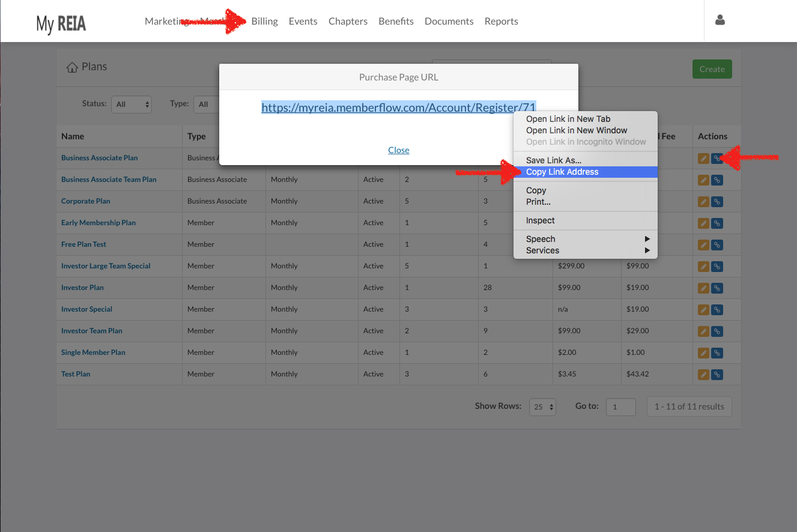Click the pencil icon for Investor Plan

[x=703, y=288]
